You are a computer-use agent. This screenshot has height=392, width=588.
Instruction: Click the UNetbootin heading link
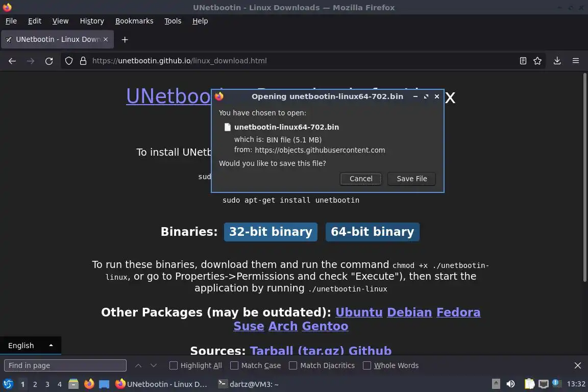pos(169,96)
